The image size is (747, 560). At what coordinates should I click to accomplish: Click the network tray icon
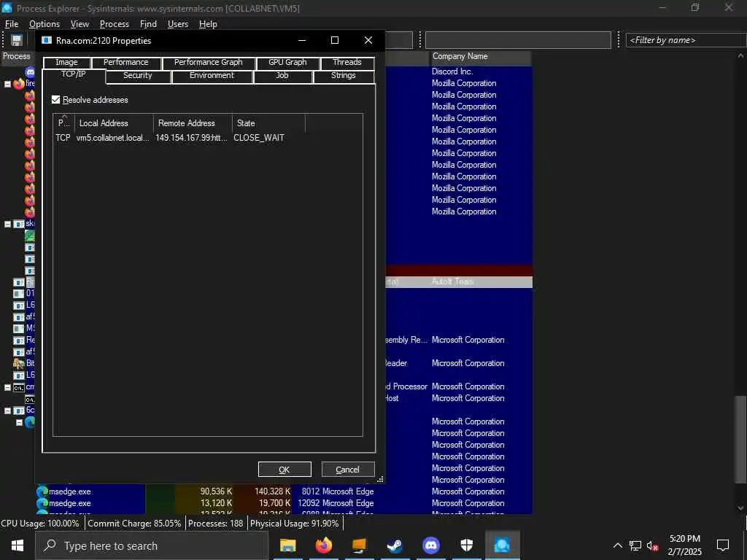[635, 545]
